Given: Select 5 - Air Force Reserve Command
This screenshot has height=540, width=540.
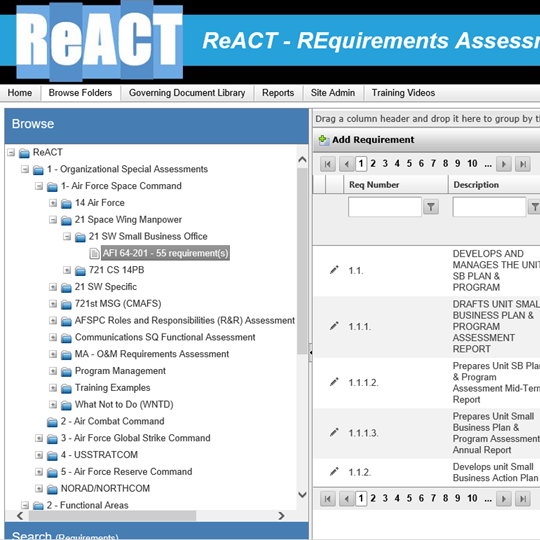Looking at the screenshot, I should click(x=126, y=472).
